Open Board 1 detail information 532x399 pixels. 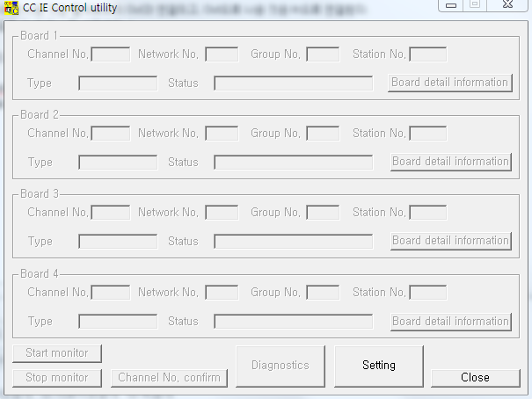pos(450,83)
